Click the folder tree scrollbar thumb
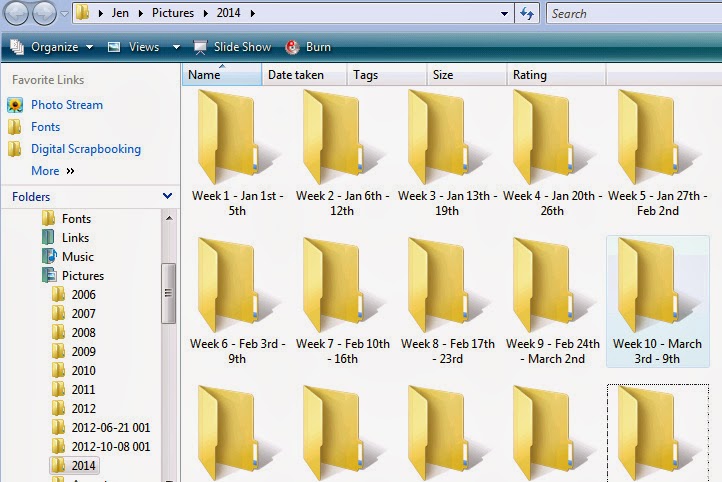Screen dimensions: 722x482 click(169, 293)
